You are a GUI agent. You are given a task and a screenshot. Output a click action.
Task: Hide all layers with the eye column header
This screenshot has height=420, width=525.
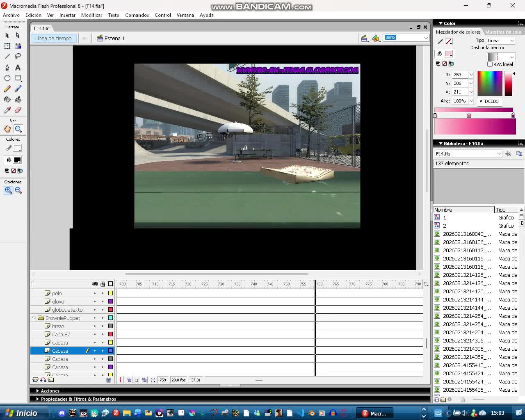(95, 283)
